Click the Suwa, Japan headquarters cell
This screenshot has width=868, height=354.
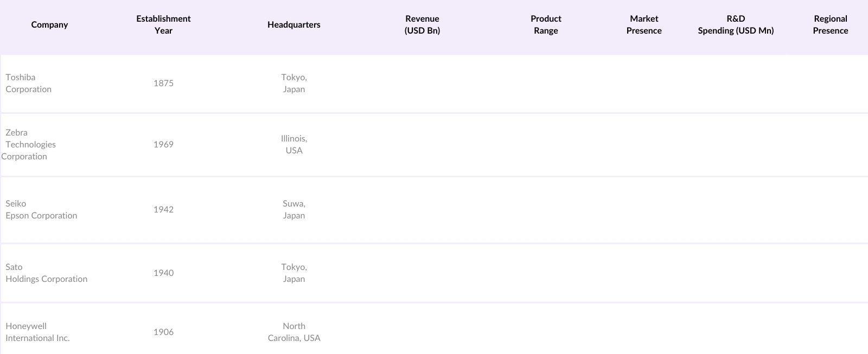click(293, 210)
